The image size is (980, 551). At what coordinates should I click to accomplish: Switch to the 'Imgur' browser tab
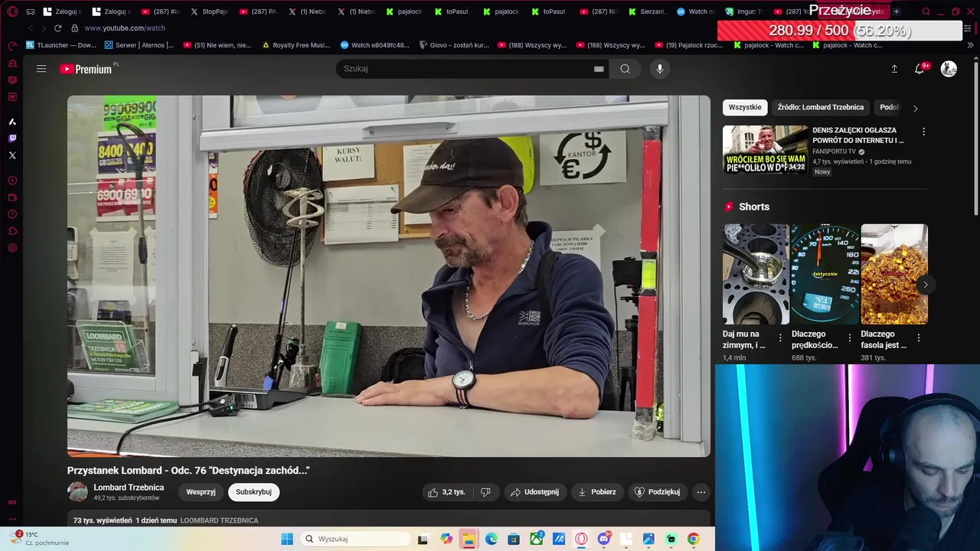(744, 11)
